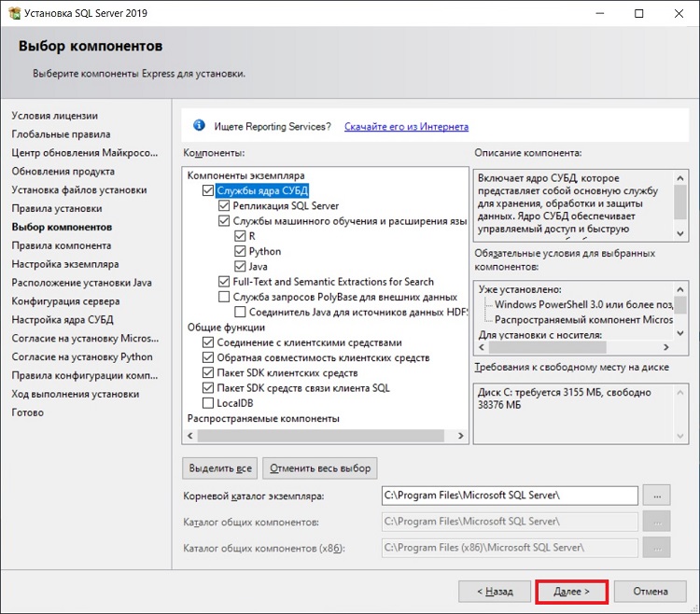The width and height of the screenshot is (700, 614).
Task: Click Распространяемые компоненты group header
Action: tap(263, 418)
